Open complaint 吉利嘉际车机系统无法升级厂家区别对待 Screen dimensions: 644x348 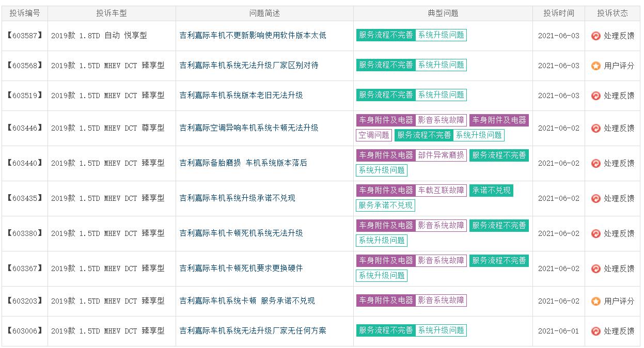coord(248,66)
